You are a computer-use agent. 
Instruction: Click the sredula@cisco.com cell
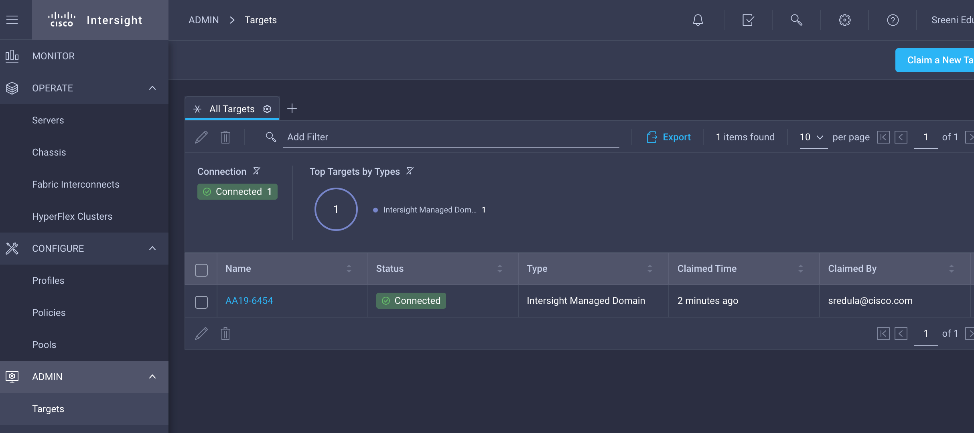tap(870, 301)
